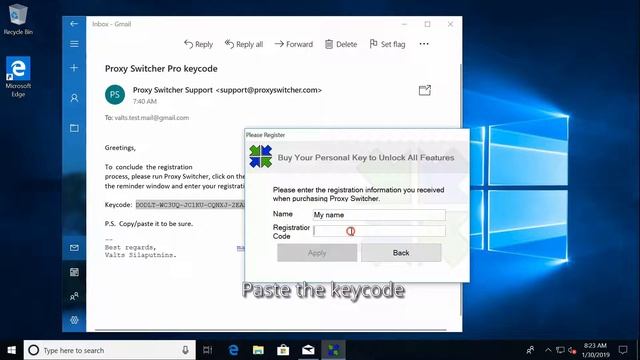640x360 pixels.
Task: Switch to Mail envelope icon in sidebar
Action: 74,248
